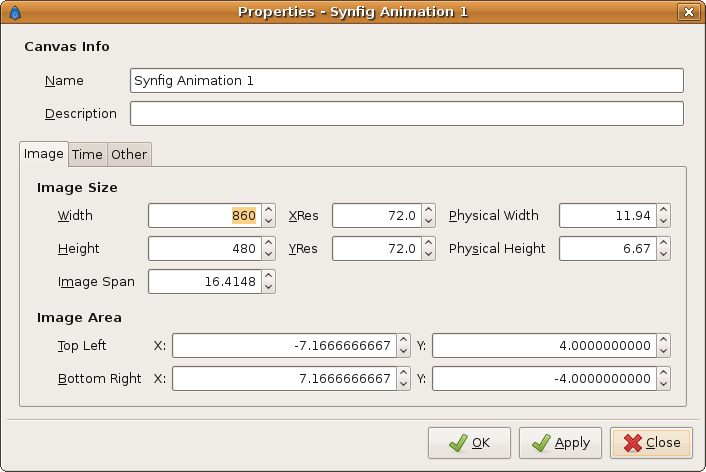Switch to the Time tab
Viewport: 706px width, 472px height.
tap(87, 154)
